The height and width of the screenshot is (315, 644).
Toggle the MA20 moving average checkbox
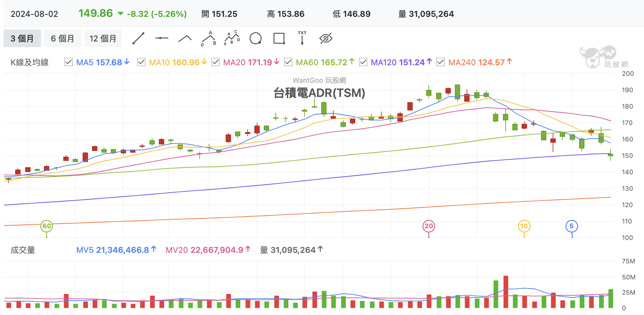(x=215, y=62)
